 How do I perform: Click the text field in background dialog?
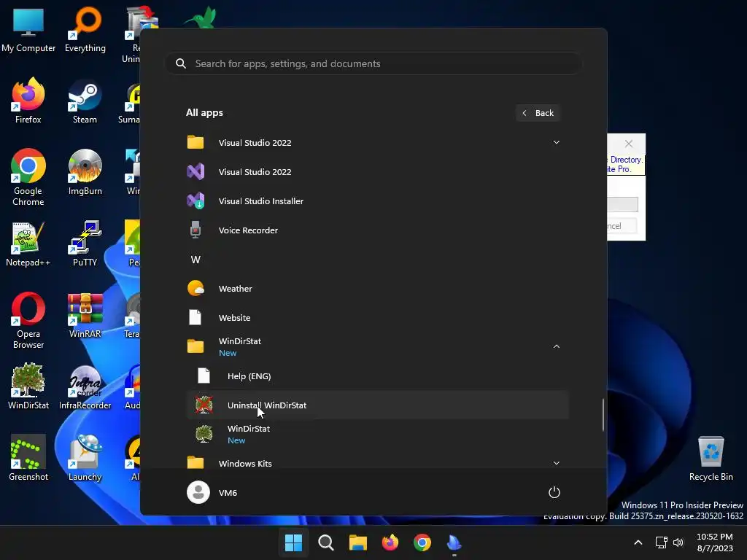coord(623,205)
